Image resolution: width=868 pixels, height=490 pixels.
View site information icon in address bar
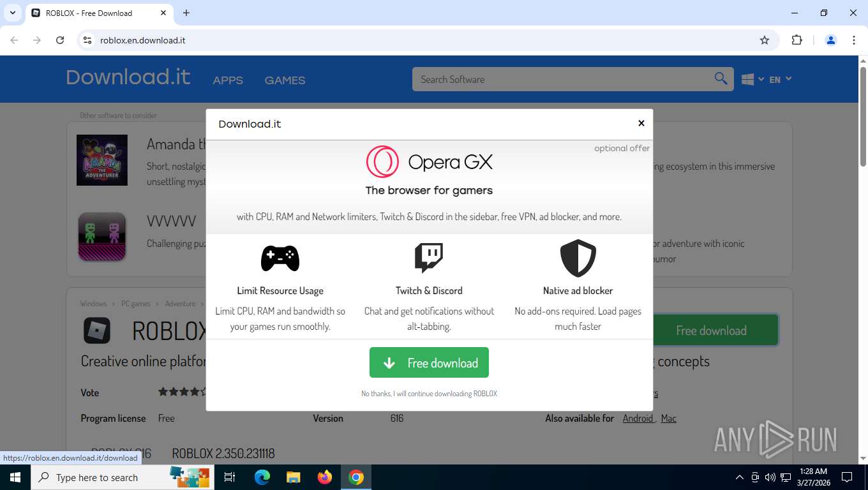point(87,40)
